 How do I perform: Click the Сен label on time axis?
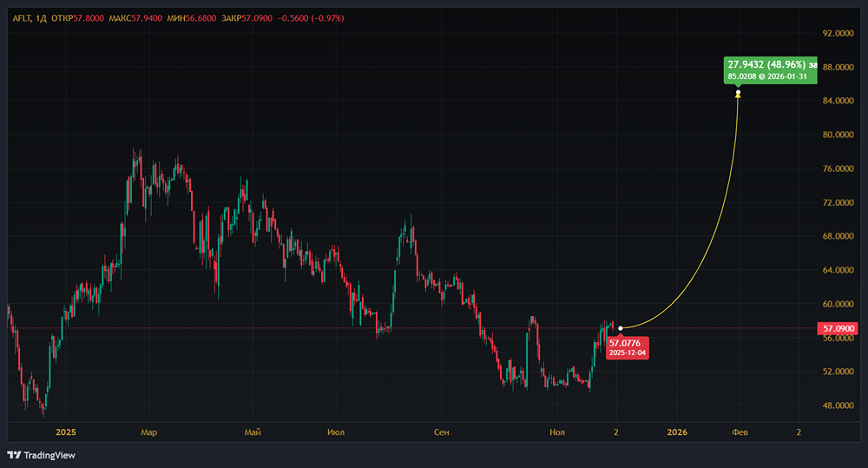441,432
